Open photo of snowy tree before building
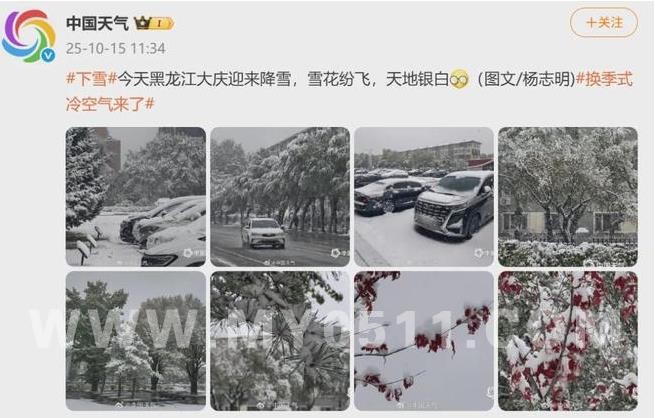The height and width of the screenshot is (418, 655). click(568, 197)
